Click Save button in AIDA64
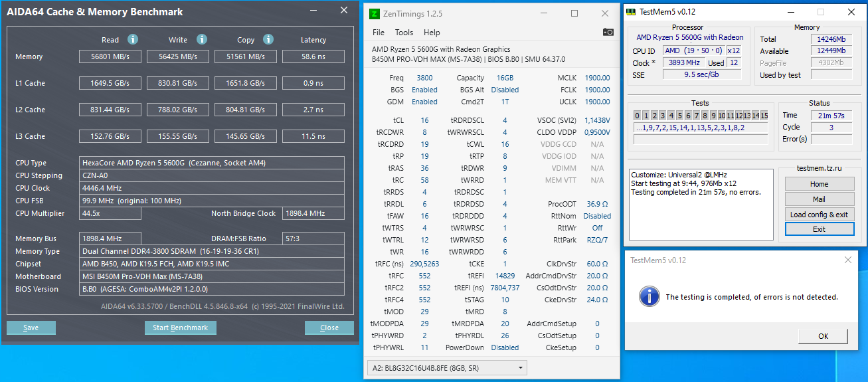 [x=31, y=328]
